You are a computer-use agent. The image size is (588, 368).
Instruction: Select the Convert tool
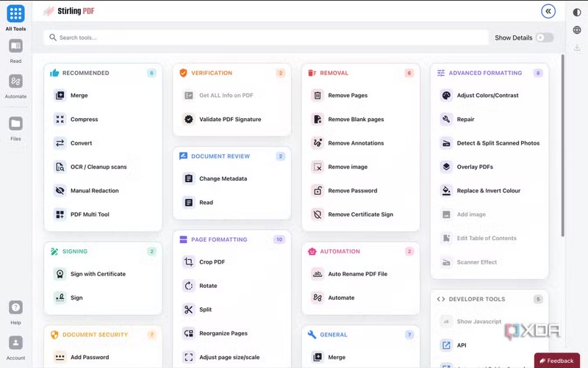click(103, 143)
